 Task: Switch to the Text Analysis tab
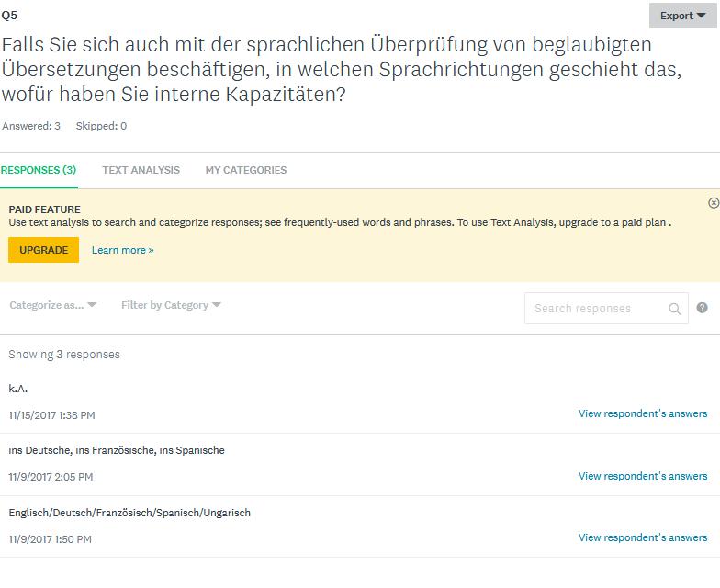pos(141,170)
